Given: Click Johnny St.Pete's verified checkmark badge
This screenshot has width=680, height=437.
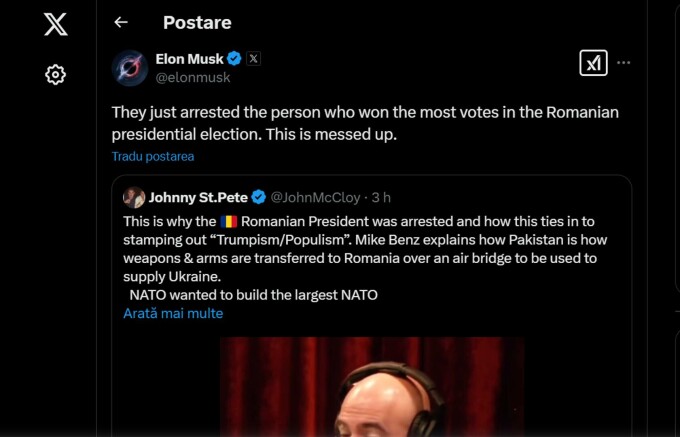Looking at the screenshot, I should pos(258,197).
